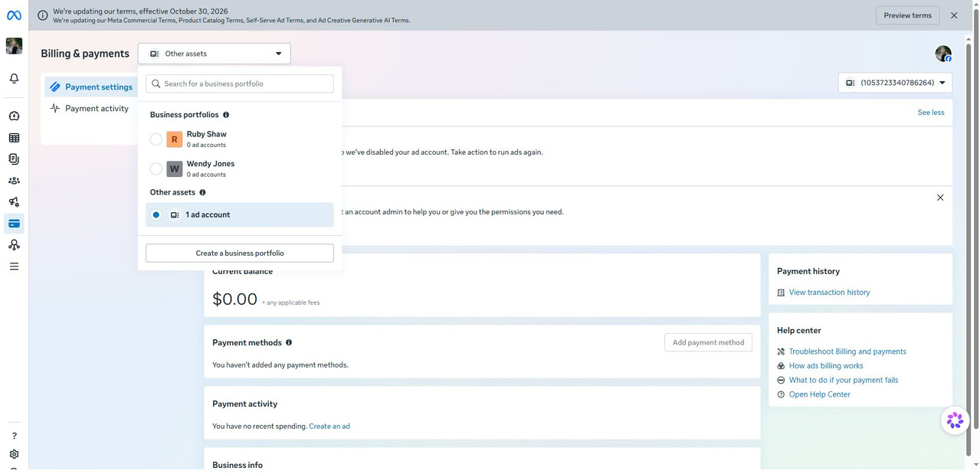Open Settings gear icon in sidebar
This screenshot has height=474, width=980.
pyautogui.click(x=14, y=454)
